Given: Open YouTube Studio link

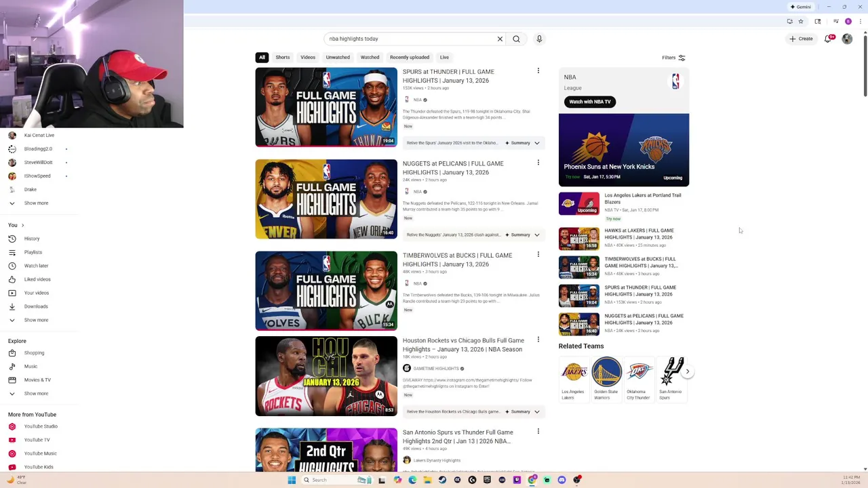Looking at the screenshot, I should click(x=39, y=426).
